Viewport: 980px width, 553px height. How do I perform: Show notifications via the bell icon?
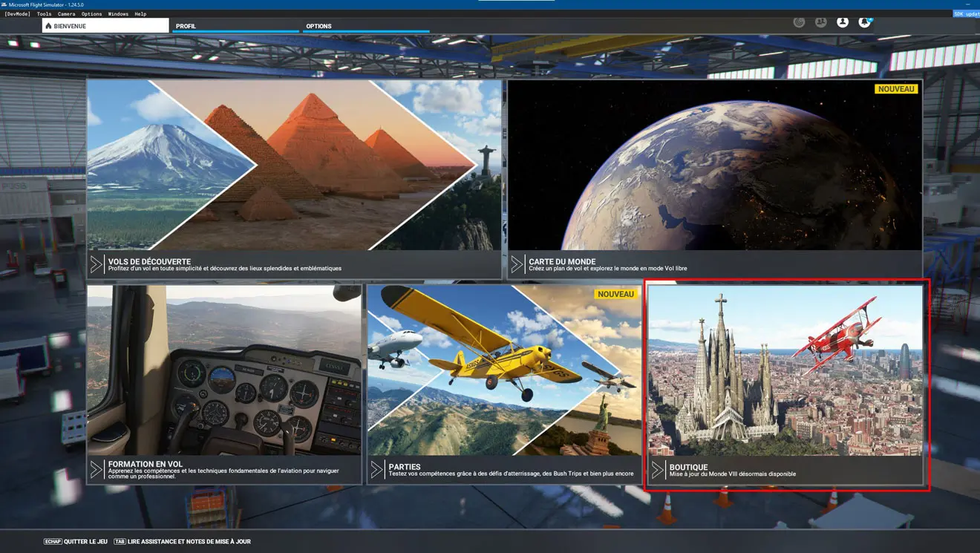864,22
